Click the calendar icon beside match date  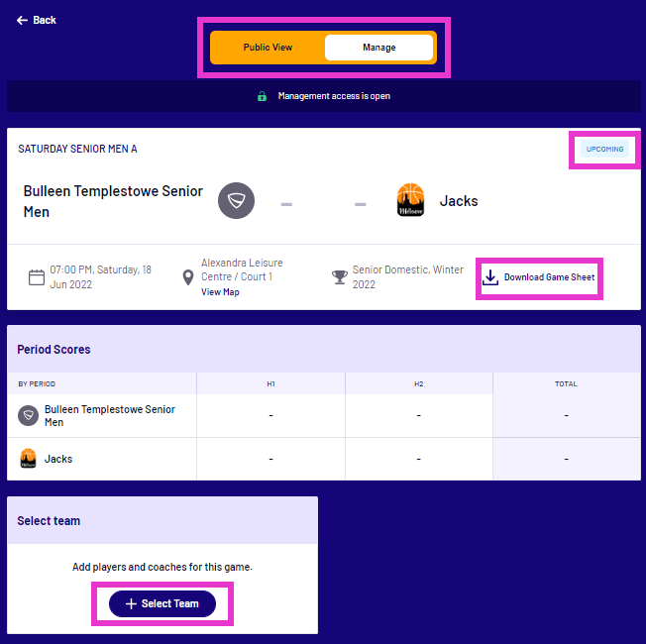click(x=36, y=277)
